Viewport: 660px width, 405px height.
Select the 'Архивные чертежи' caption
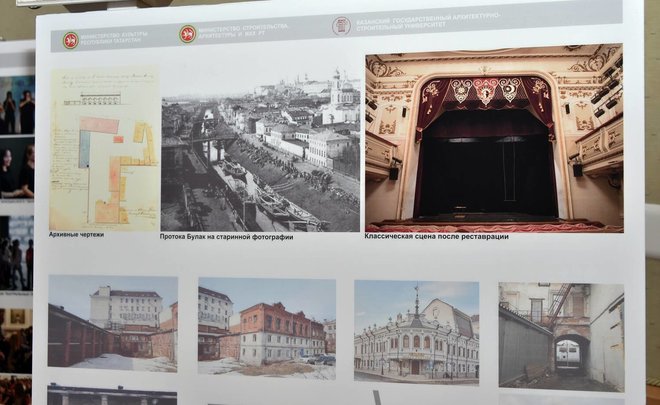[76, 234]
